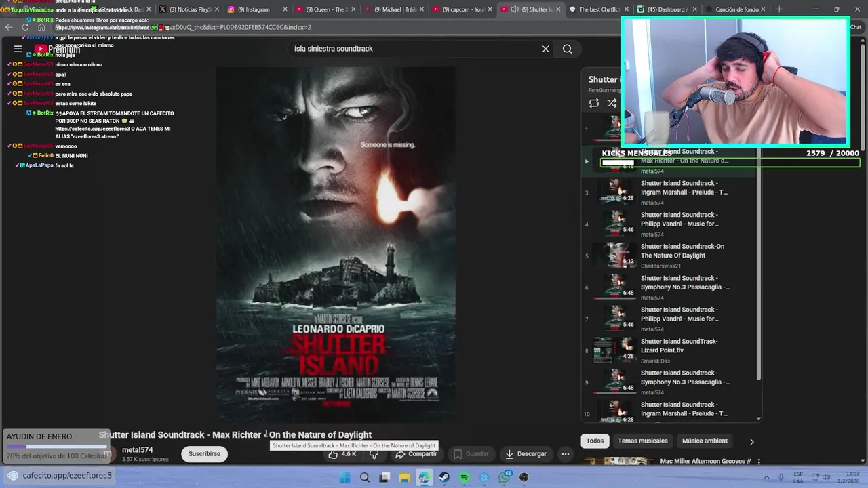Select the Temas musicales chip

643,441
